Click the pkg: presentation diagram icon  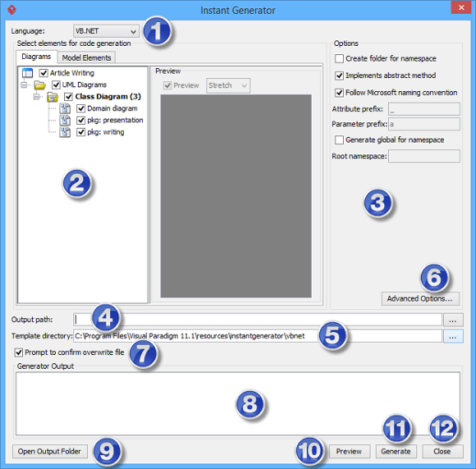tap(65, 121)
